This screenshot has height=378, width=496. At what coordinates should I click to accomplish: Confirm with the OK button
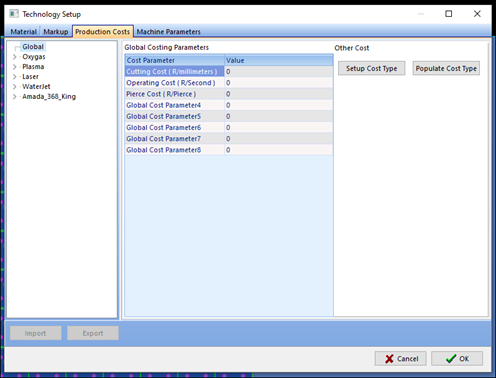457,359
